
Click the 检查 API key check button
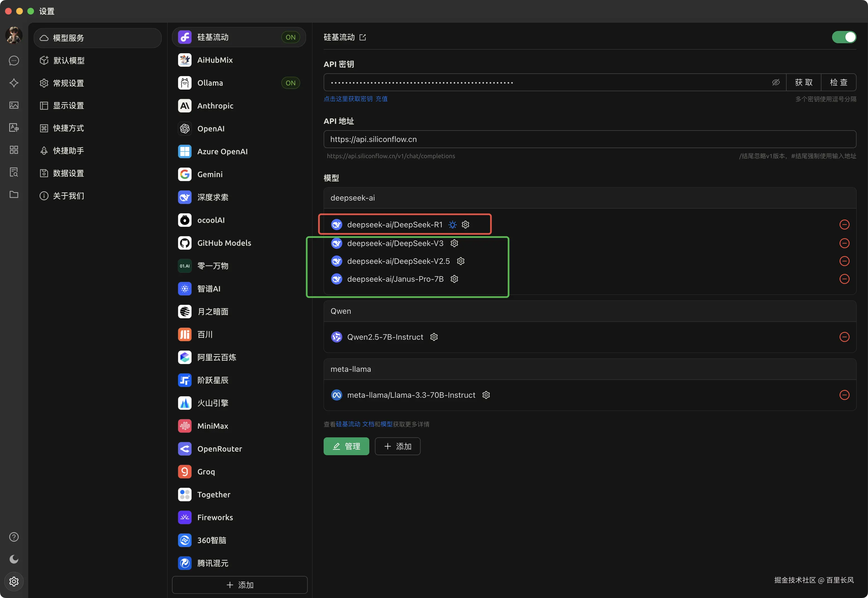click(x=838, y=83)
